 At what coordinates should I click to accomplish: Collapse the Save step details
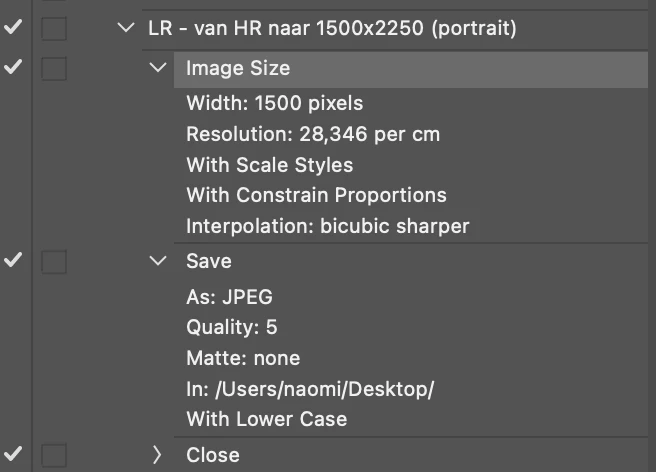158,261
